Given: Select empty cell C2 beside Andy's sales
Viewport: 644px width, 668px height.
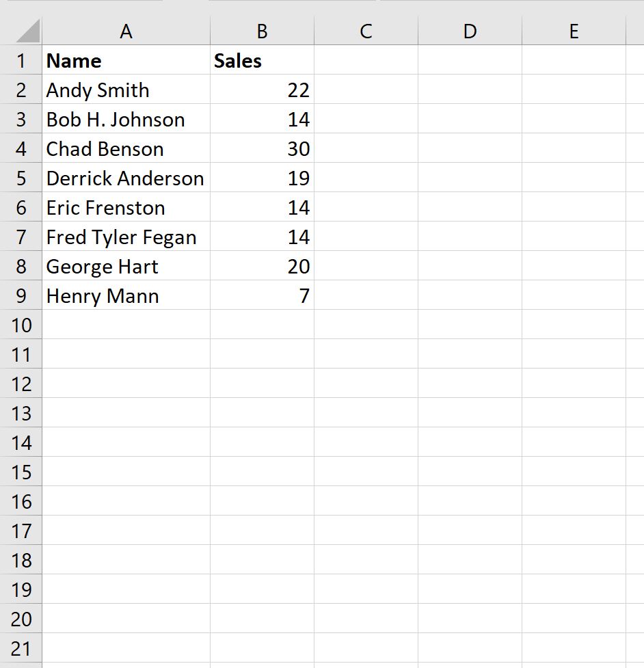Looking at the screenshot, I should point(366,90).
